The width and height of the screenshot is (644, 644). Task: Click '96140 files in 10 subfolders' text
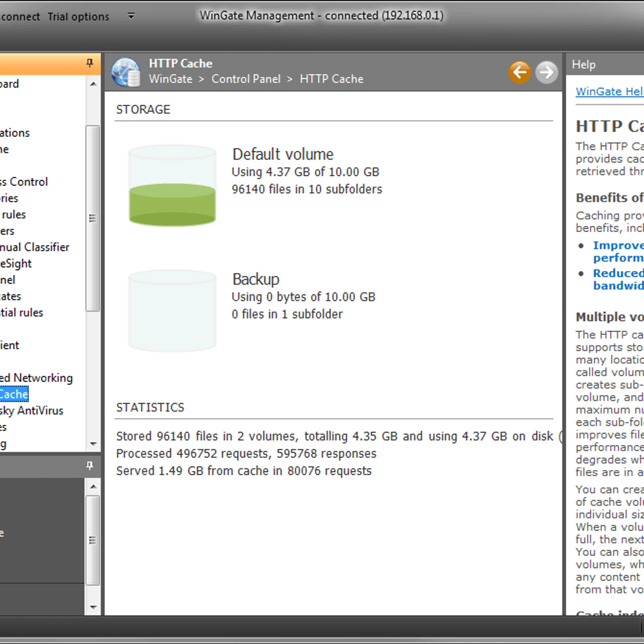click(x=307, y=190)
